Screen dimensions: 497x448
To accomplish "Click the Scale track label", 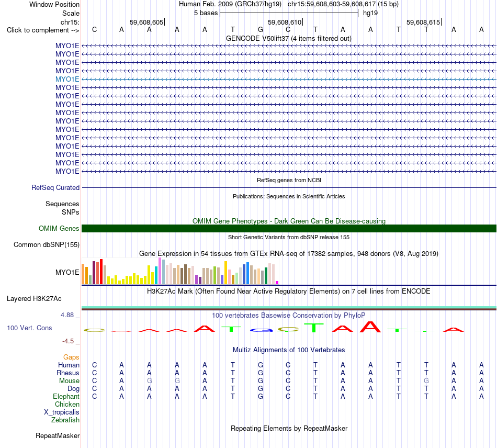I will pos(71,13).
